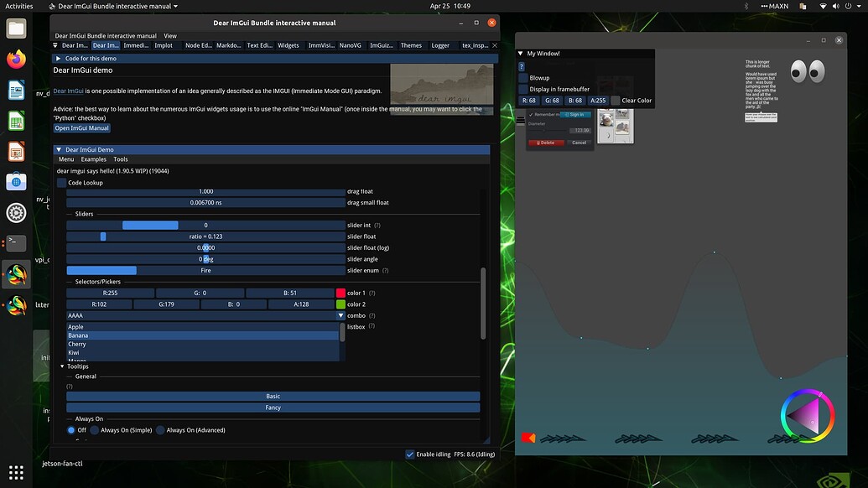Close the tab bar using the X icon
The width and height of the screenshot is (868, 488).
[495, 45]
